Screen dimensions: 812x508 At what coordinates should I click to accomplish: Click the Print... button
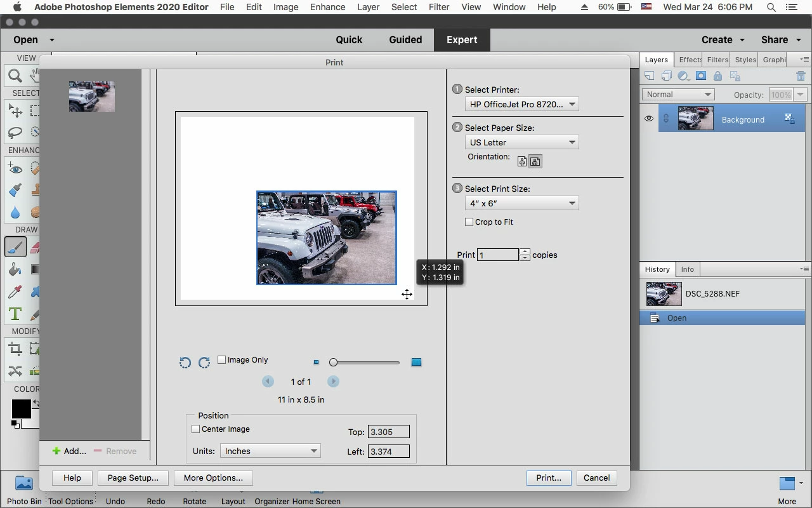pyautogui.click(x=549, y=478)
